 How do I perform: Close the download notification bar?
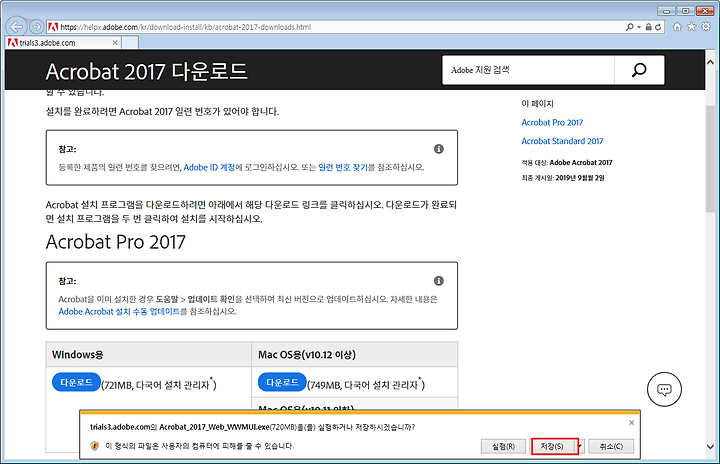631,423
